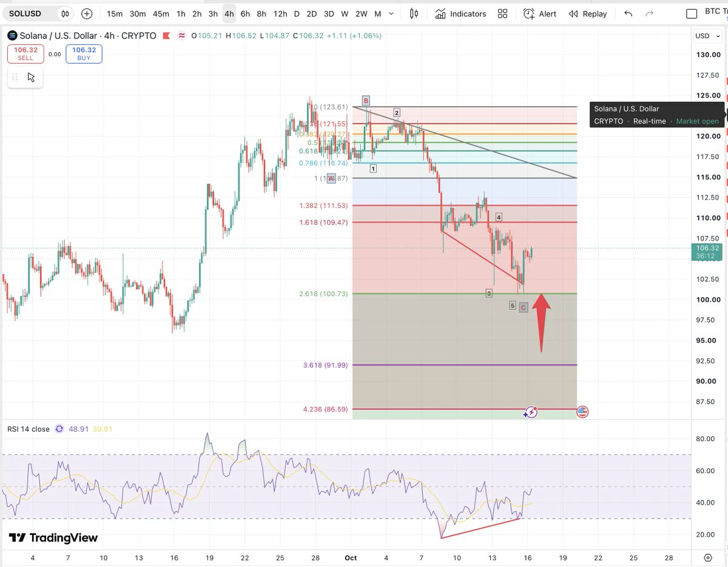This screenshot has width=728, height=567.
Task: Open the four-square indicator templates icon
Action: (502, 13)
